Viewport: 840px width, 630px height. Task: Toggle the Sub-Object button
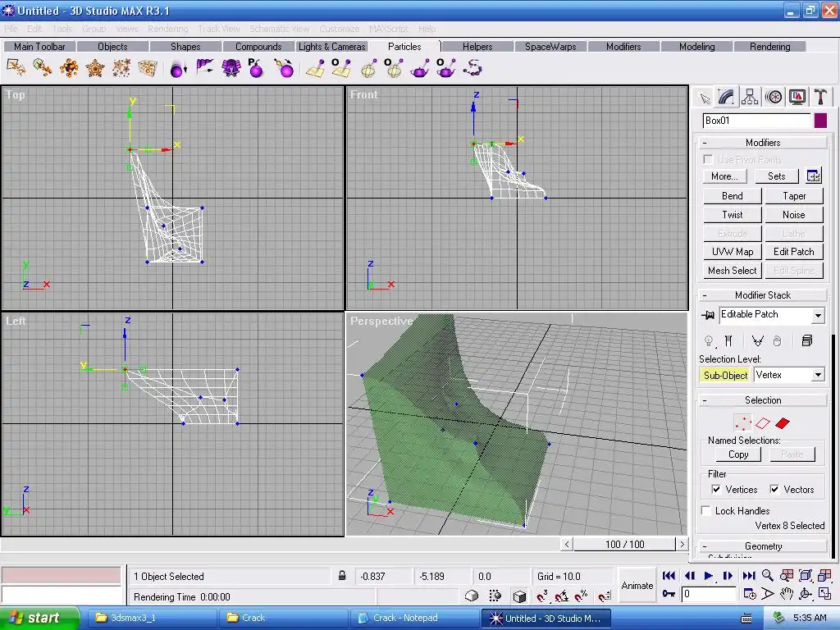725,376
